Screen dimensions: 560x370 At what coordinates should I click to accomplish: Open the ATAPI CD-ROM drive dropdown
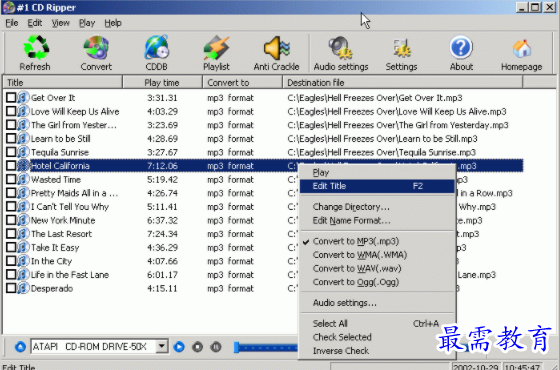162,346
